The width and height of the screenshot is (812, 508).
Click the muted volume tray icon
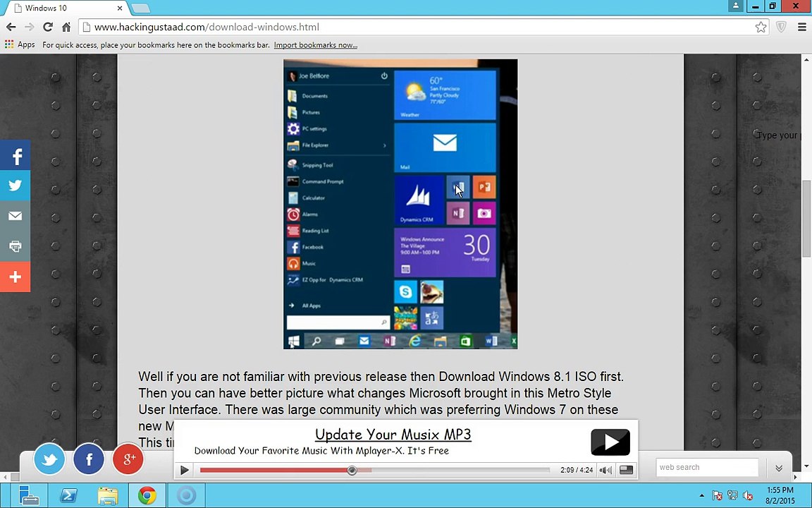coord(748,495)
